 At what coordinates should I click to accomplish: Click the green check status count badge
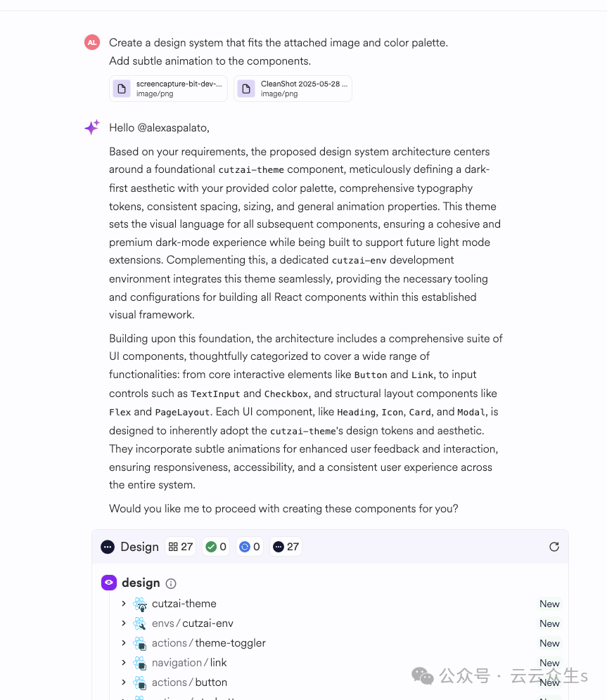tap(216, 547)
